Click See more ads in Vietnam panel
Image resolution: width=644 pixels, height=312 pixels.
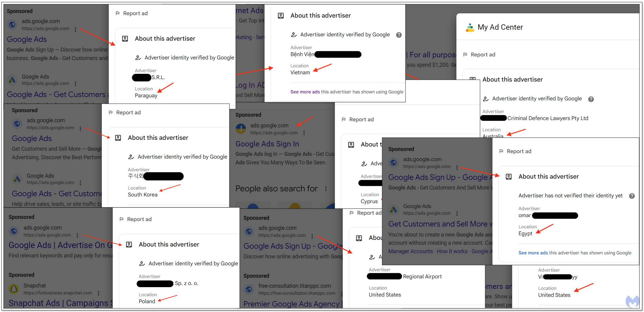coord(305,92)
